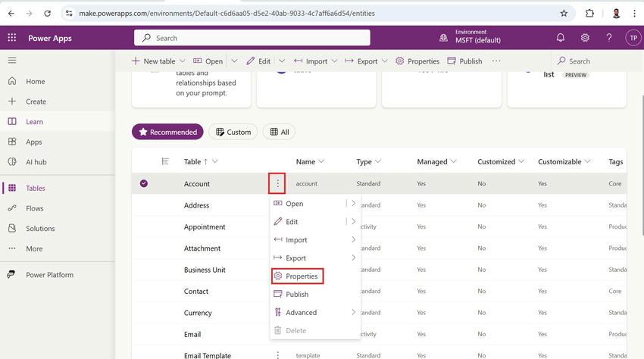
Task: Expand the toolbar Edit split arrow
Action: (282, 61)
